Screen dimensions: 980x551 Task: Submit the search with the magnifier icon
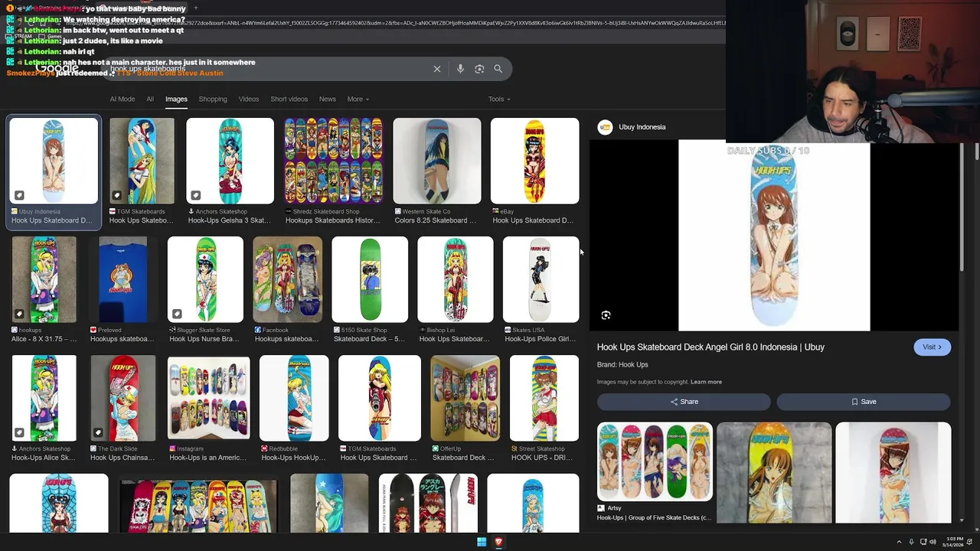click(498, 69)
